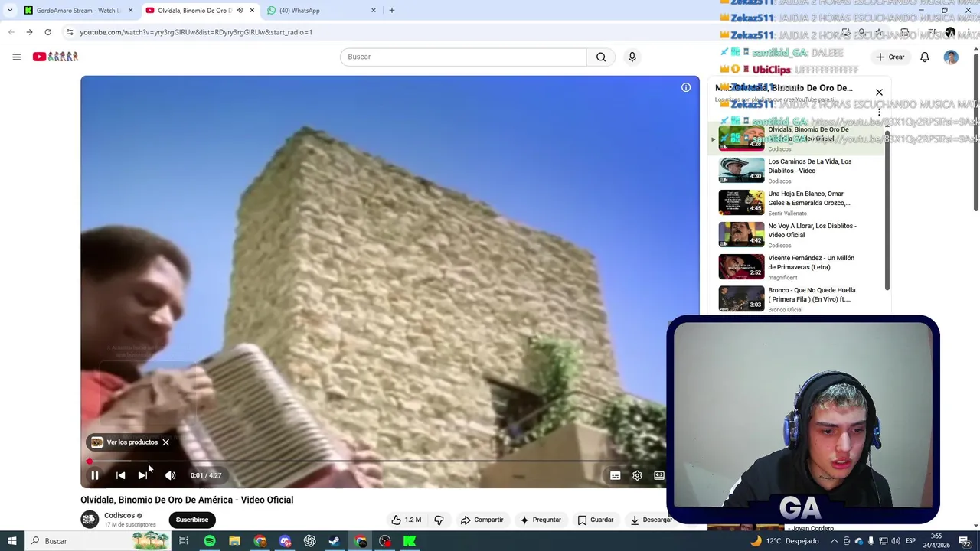Open the tab search dropdown arrow
The image size is (980, 551).
(10, 11)
